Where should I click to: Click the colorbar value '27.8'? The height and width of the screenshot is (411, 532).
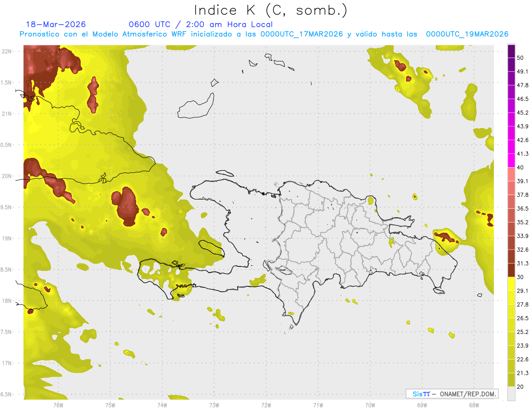click(523, 305)
